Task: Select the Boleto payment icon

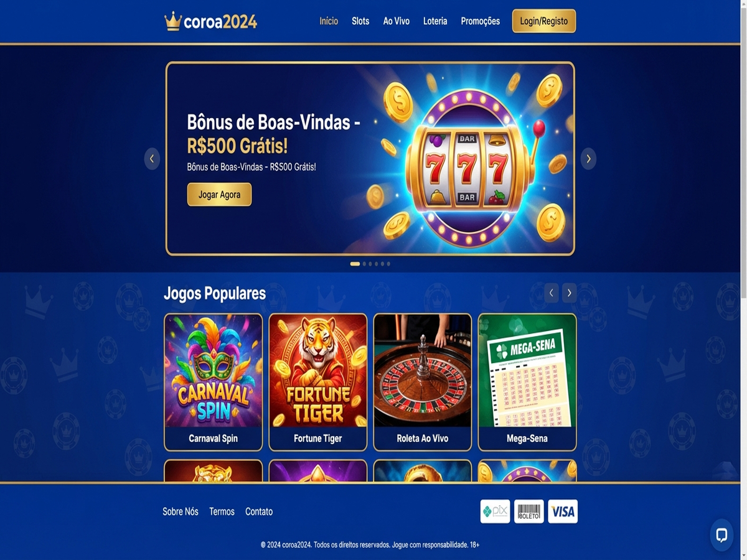Action: tap(529, 511)
